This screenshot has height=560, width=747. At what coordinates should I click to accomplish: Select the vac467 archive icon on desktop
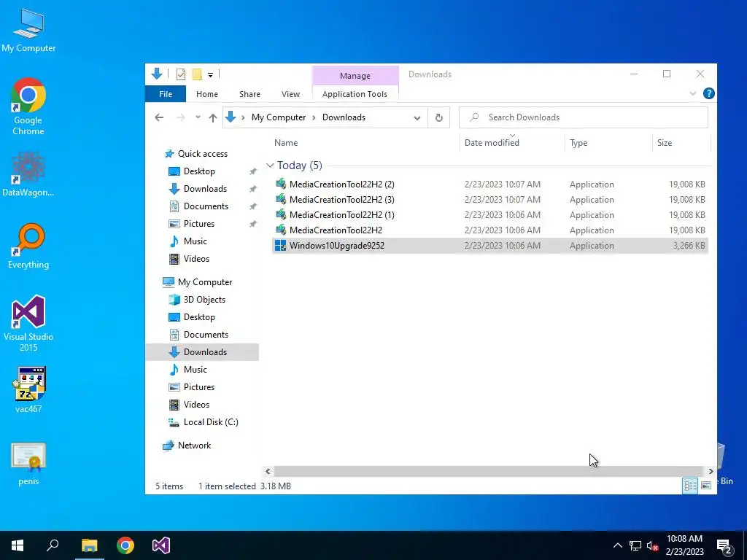point(28,390)
